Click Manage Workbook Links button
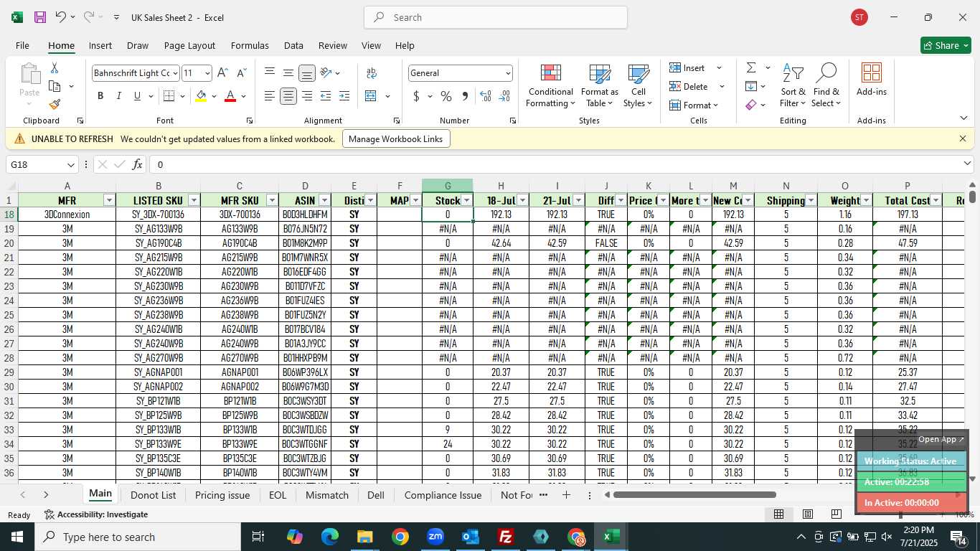The width and height of the screenshot is (980, 551). [x=396, y=139]
